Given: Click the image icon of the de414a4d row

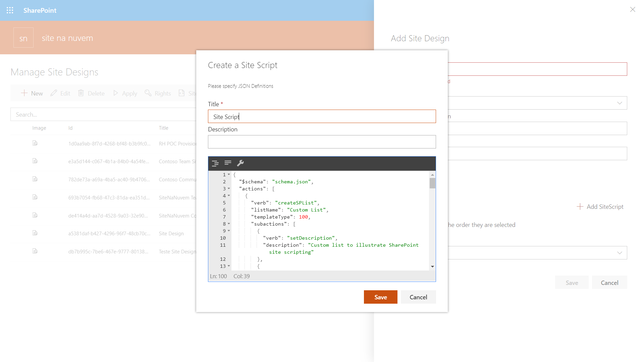Looking at the screenshot, I should pos(35,215).
